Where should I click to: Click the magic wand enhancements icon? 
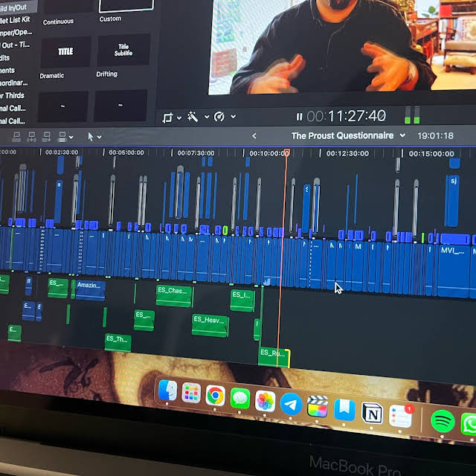(x=193, y=117)
